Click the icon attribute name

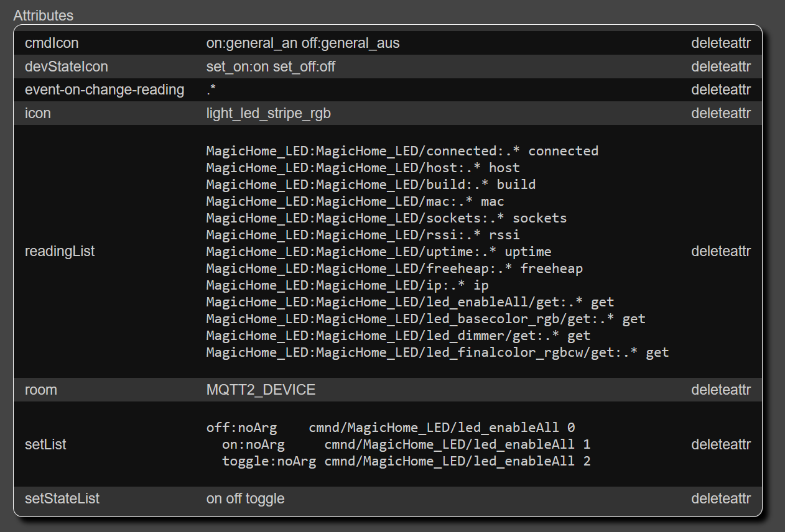(38, 114)
